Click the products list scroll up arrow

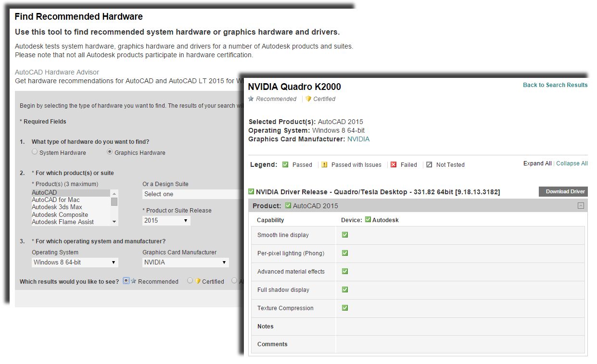pos(114,193)
